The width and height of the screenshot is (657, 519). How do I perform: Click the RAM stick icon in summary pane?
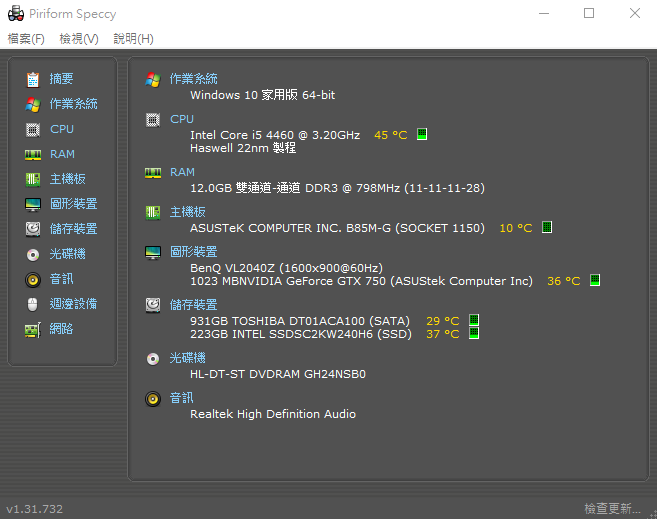153,173
